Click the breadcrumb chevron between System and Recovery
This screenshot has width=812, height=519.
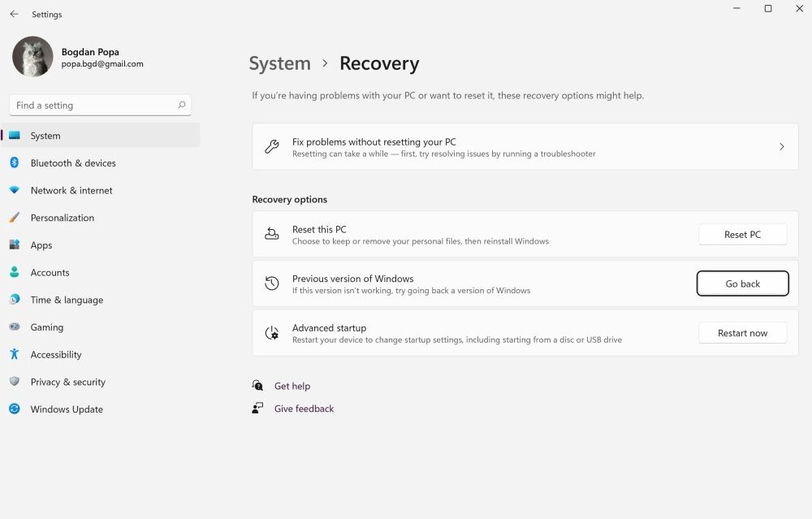pyautogui.click(x=326, y=63)
